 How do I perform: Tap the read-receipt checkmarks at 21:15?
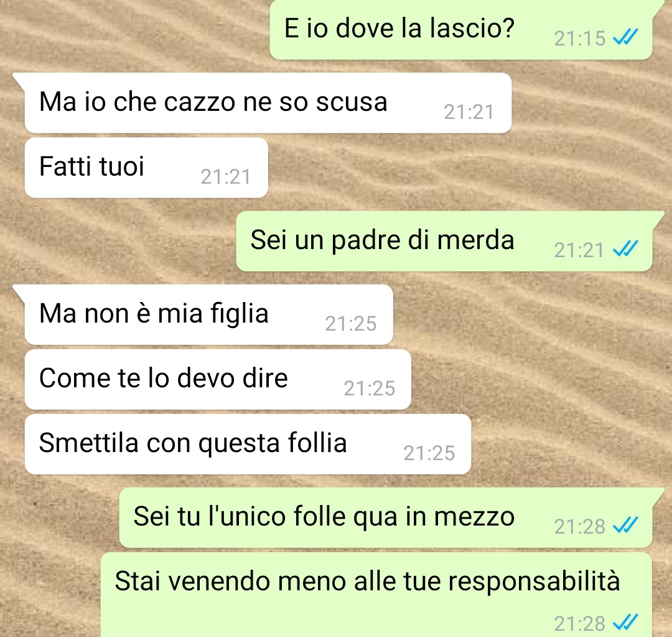point(625,37)
